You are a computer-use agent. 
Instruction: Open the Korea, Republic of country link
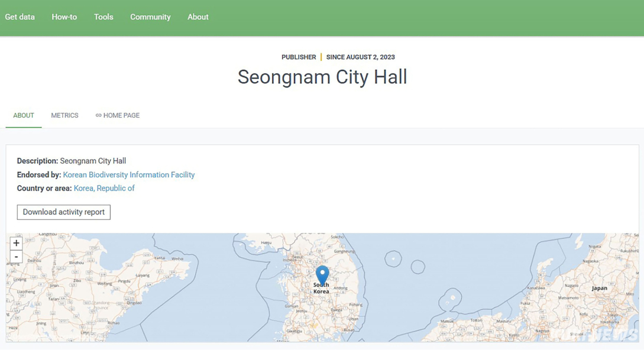coord(104,189)
